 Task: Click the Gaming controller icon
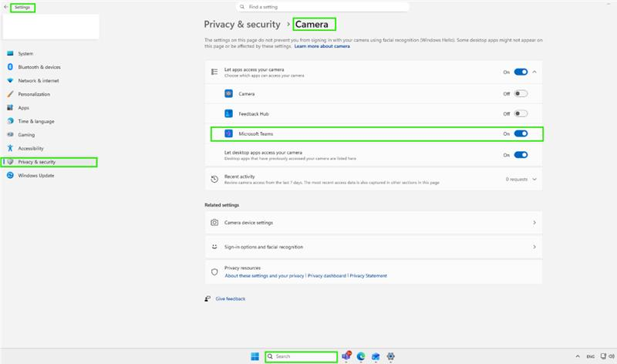[x=10, y=135]
